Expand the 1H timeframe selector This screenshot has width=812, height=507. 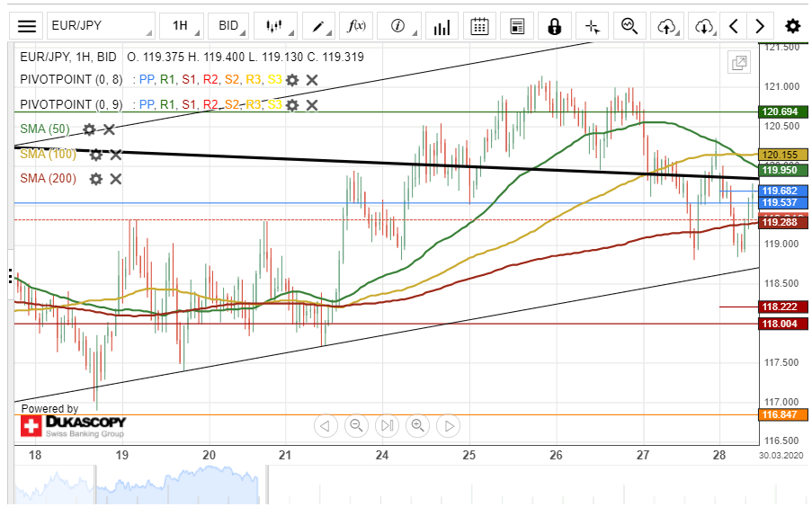click(184, 26)
